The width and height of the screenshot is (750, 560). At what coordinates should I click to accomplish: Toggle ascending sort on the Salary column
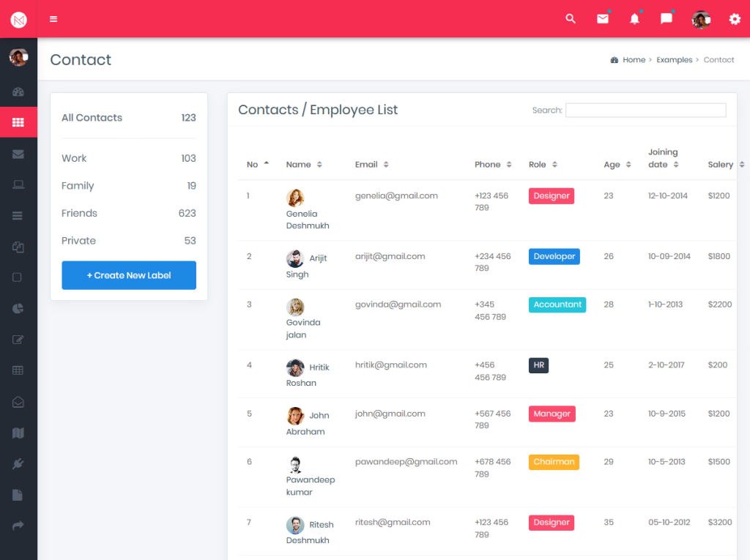click(742, 164)
